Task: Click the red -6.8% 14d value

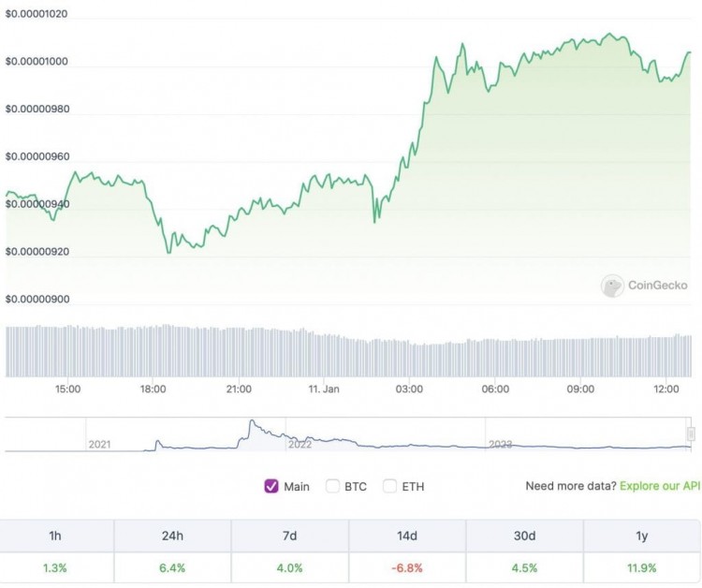Action: 407,567
